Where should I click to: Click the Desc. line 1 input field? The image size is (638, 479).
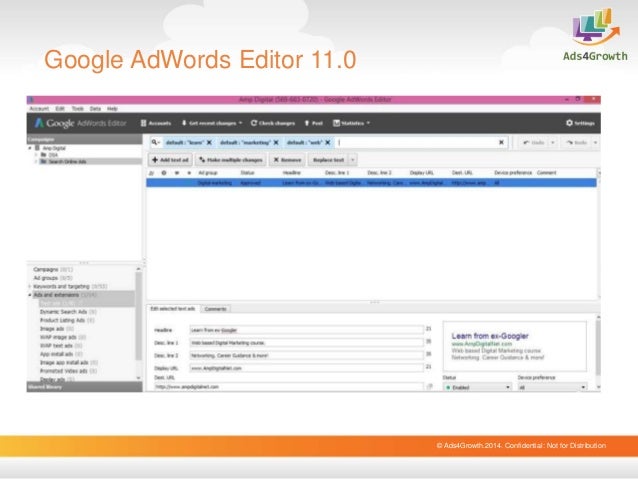[x=306, y=343]
